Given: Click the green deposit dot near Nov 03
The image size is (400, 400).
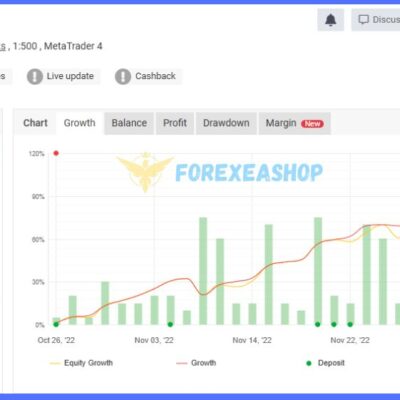Looking at the screenshot, I should (x=170, y=324).
